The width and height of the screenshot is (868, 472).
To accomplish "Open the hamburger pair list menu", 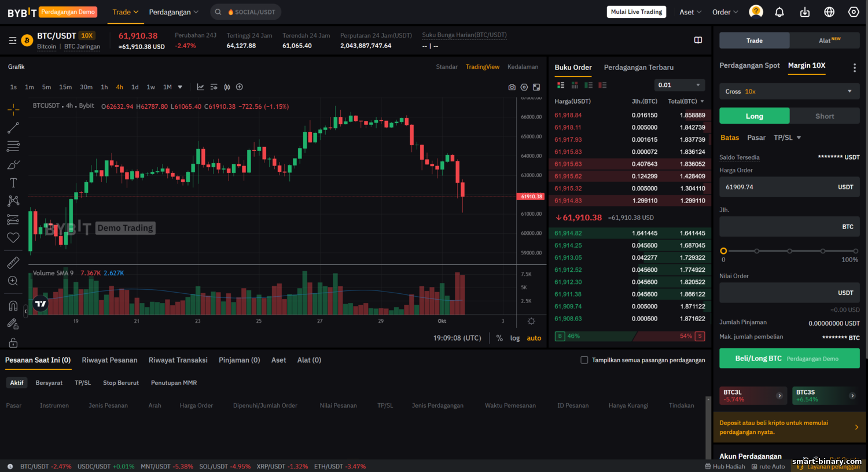I will (13, 40).
